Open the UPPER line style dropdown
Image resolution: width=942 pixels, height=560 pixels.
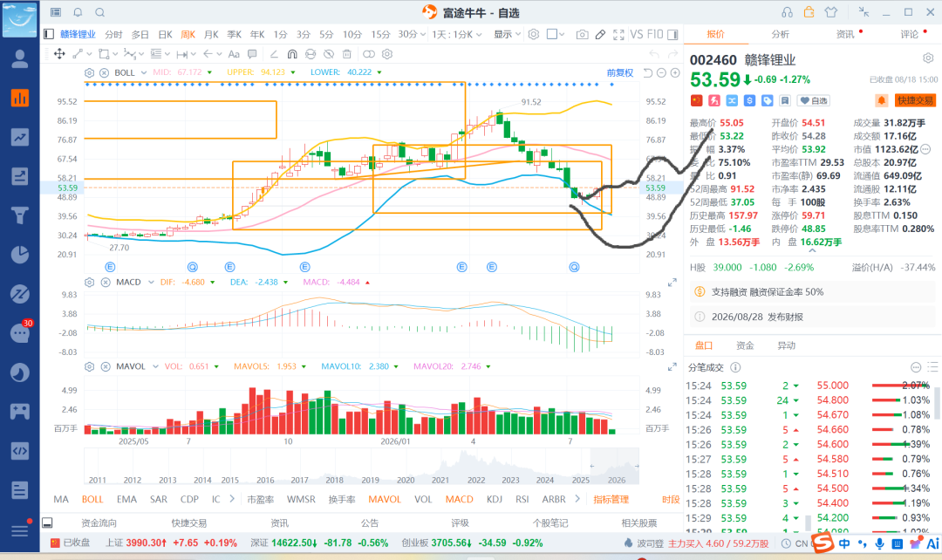(x=293, y=72)
